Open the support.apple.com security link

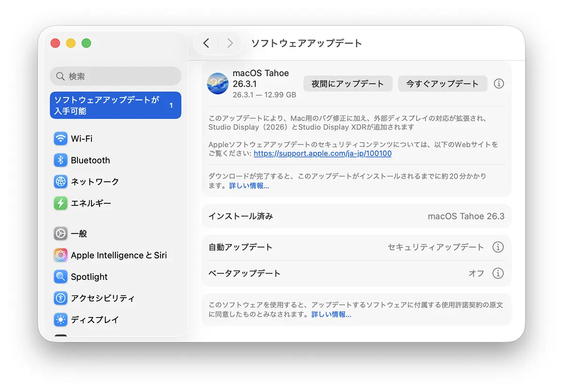pyautogui.click(x=322, y=153)
